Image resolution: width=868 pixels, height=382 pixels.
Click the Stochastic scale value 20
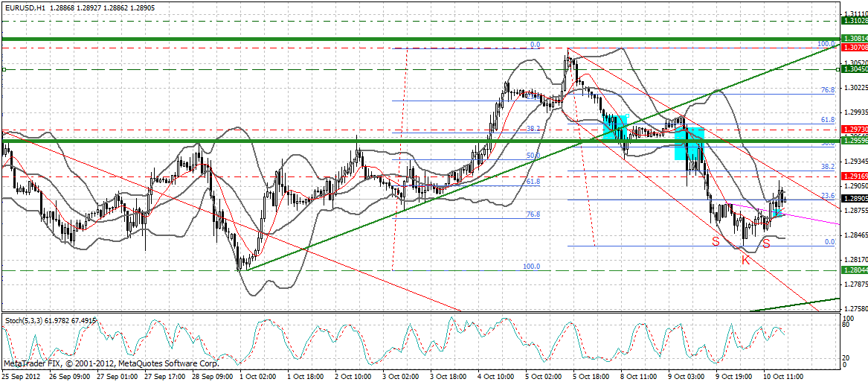[x=846, y=358]
